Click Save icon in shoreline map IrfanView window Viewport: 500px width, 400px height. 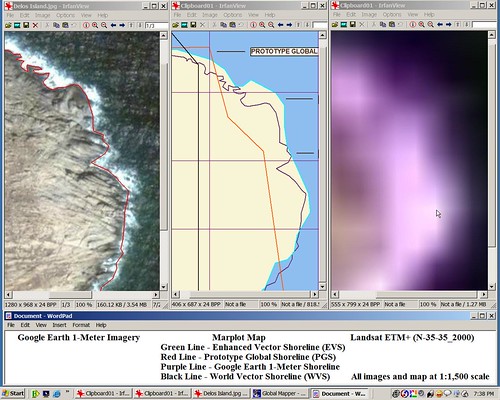(x=193, y=25)
